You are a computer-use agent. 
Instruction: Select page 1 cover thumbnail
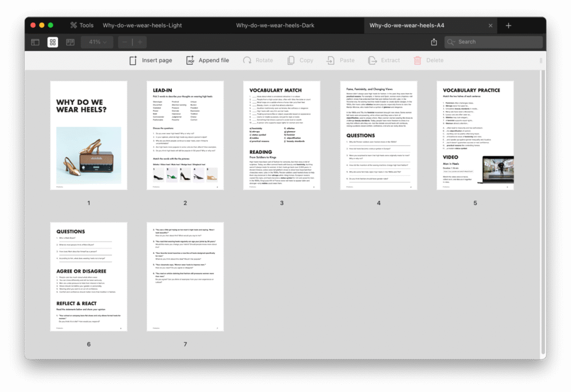click(x=89, y=135)
